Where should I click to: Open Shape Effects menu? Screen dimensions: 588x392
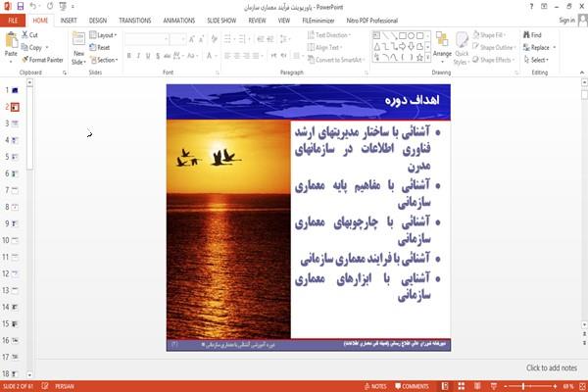click(x=494, y=60)
